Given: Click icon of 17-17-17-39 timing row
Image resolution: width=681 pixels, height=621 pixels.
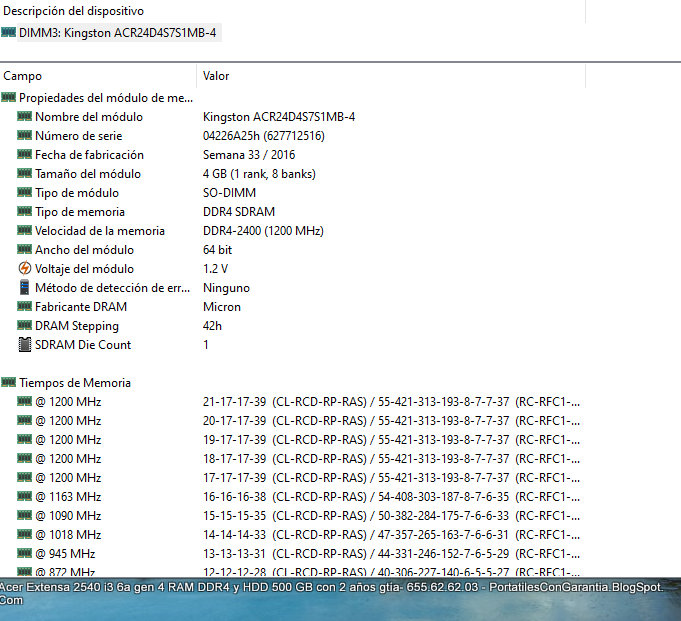Looking at the screenshot, I should 24,477.
